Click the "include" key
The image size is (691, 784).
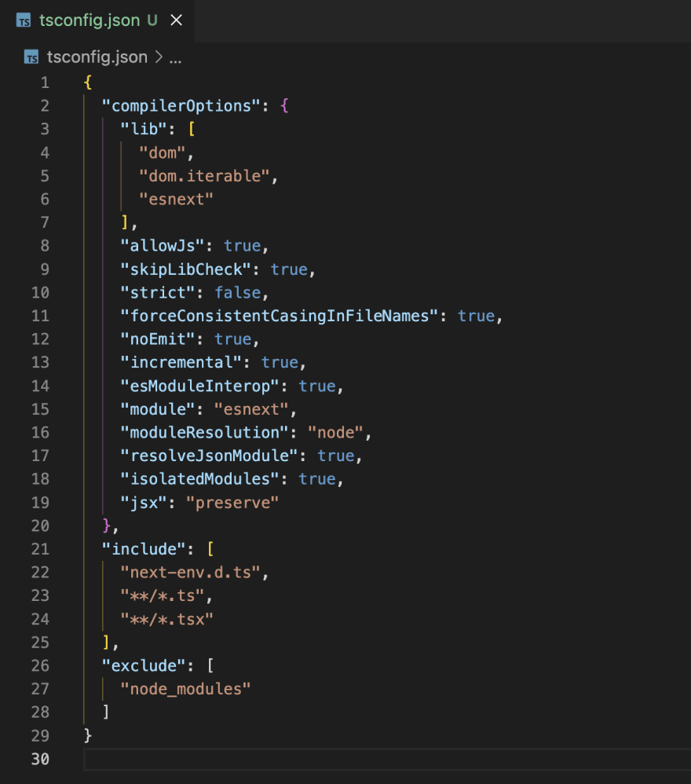click(x=144, y=549)
